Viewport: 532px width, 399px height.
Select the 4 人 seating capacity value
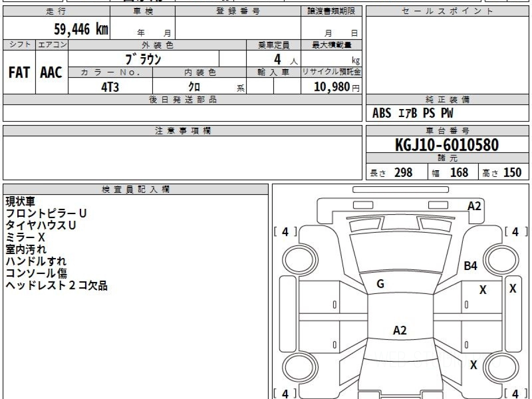[286, 59]
